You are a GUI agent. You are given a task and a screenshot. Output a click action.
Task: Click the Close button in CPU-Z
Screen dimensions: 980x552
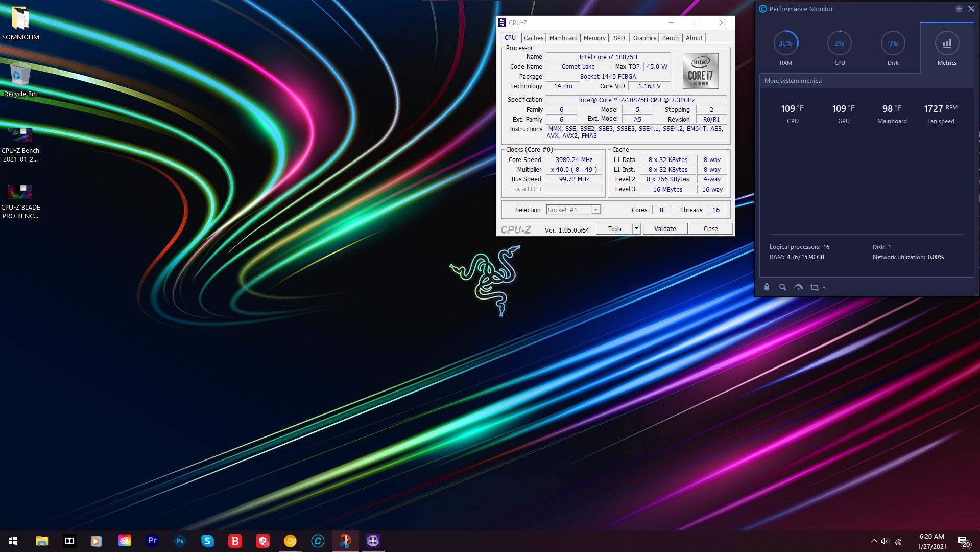[710, 228]
